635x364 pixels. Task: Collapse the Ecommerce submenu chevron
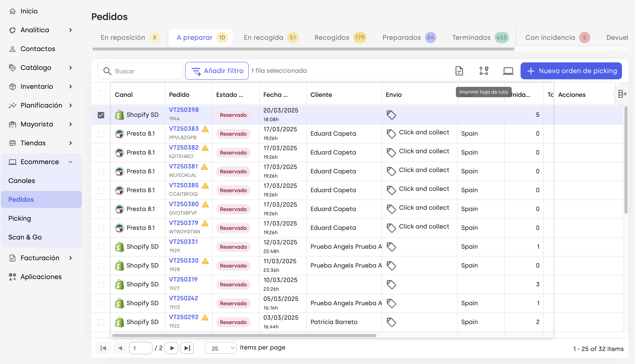click(71, 162)
